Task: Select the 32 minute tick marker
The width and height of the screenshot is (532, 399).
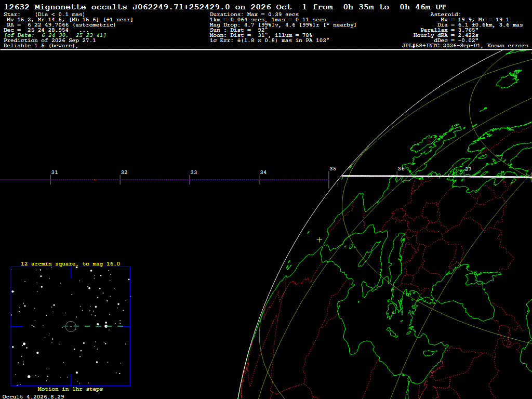Action: pyautogui.click(x=120, y=180)
